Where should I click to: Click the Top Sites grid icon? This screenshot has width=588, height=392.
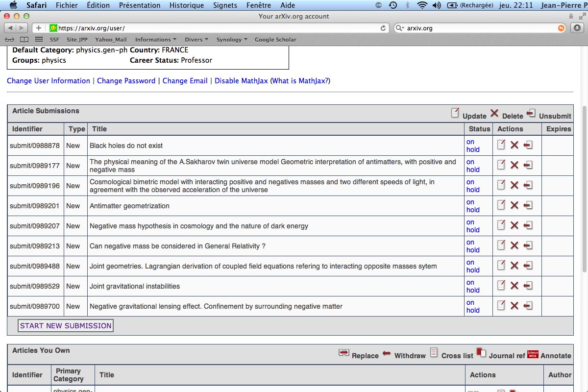point(38,40)
